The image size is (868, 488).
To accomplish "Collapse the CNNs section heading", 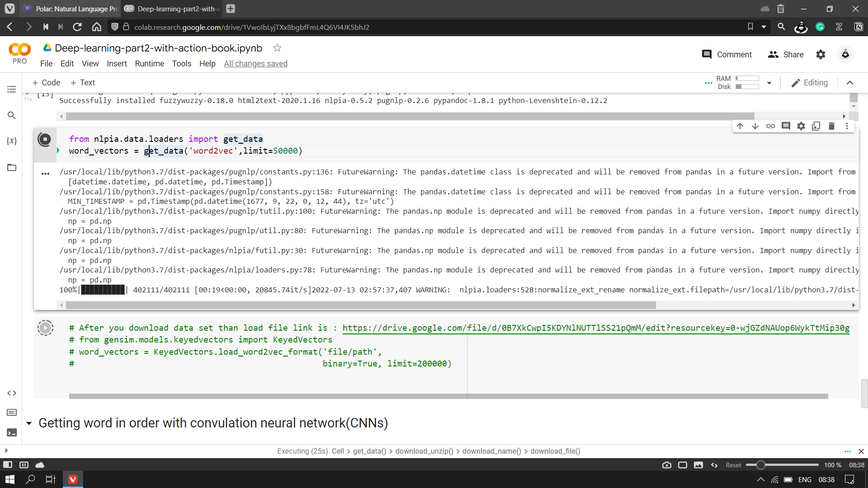I will tap(29, 423).
